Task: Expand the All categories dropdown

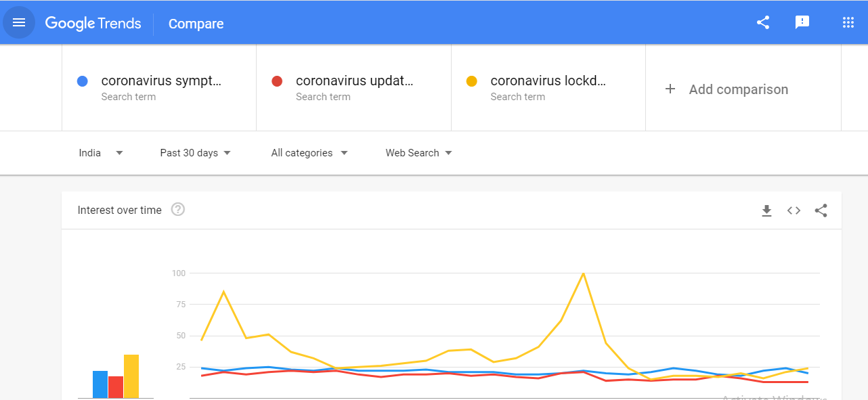Action: 309,153
